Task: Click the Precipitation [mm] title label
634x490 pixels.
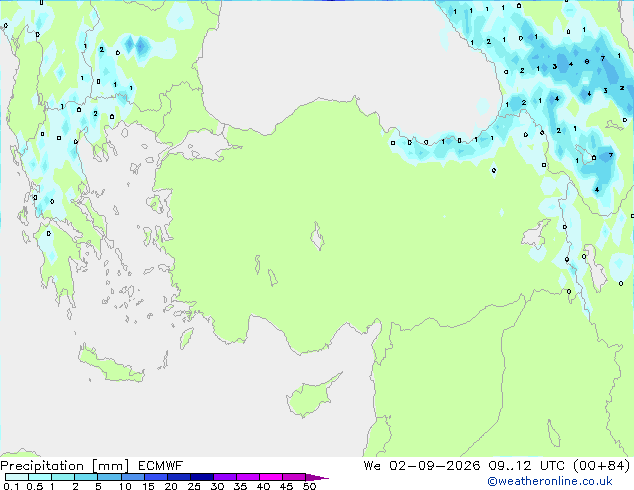Action: [65, 466]
